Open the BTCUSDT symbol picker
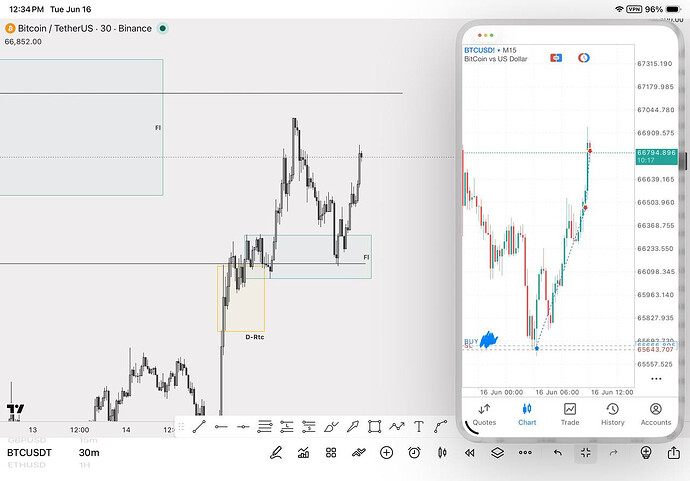This screenshot has width=690, height=481. pyautogui.click(x=29, y=452)
